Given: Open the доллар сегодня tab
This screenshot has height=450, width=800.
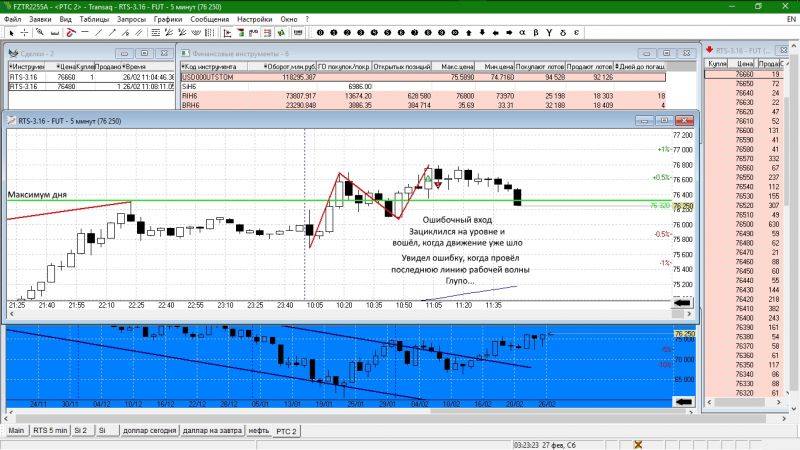Looking at the screenshot, I should [149, 431].
